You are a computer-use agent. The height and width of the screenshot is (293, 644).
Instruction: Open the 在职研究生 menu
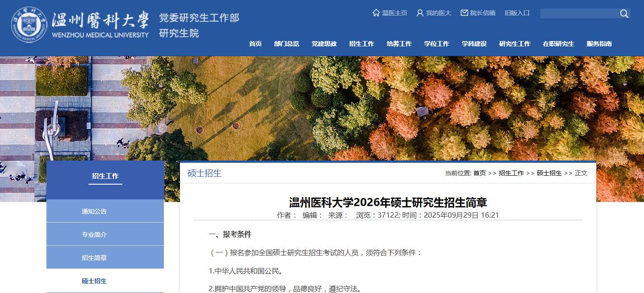click(559, 44)
